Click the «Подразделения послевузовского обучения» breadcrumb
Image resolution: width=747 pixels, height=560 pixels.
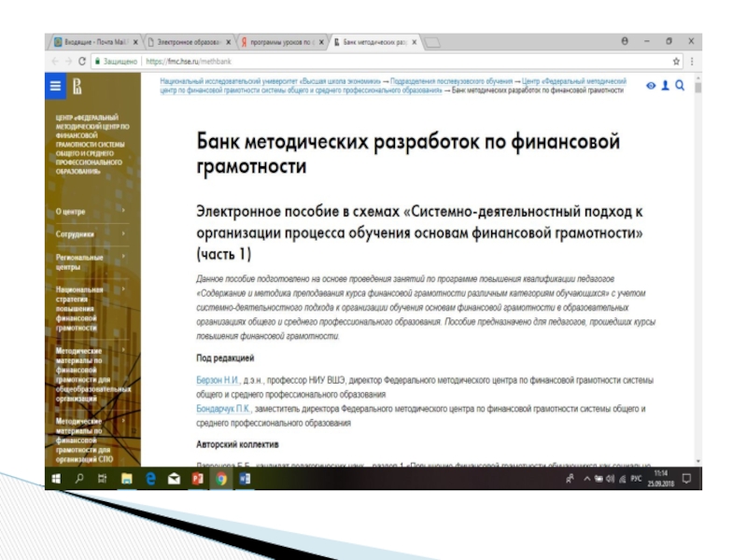coord(453,82)
